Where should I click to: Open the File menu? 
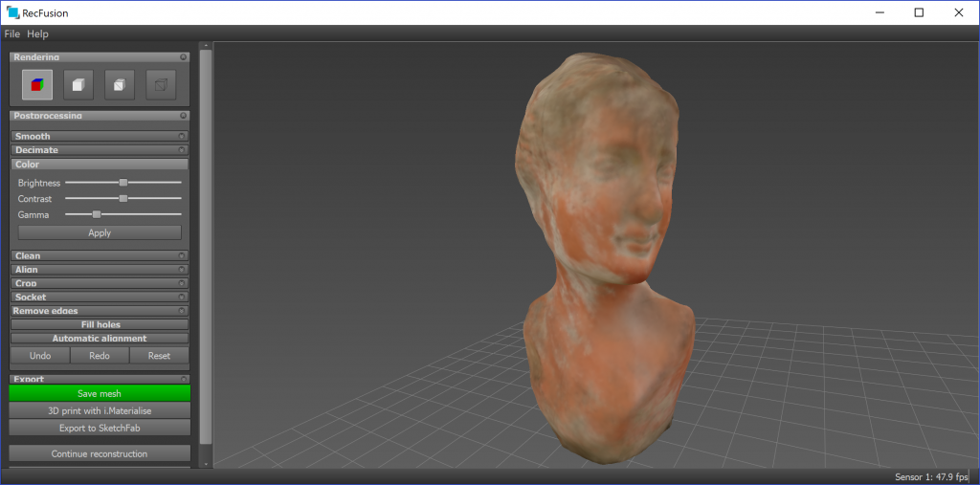tap(11, 33)
